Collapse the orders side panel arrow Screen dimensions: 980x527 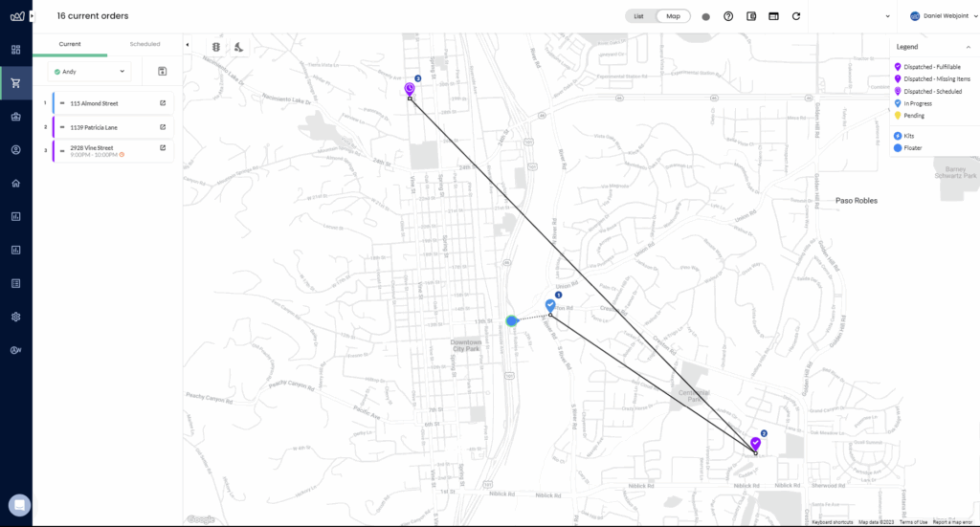[187, 45]
